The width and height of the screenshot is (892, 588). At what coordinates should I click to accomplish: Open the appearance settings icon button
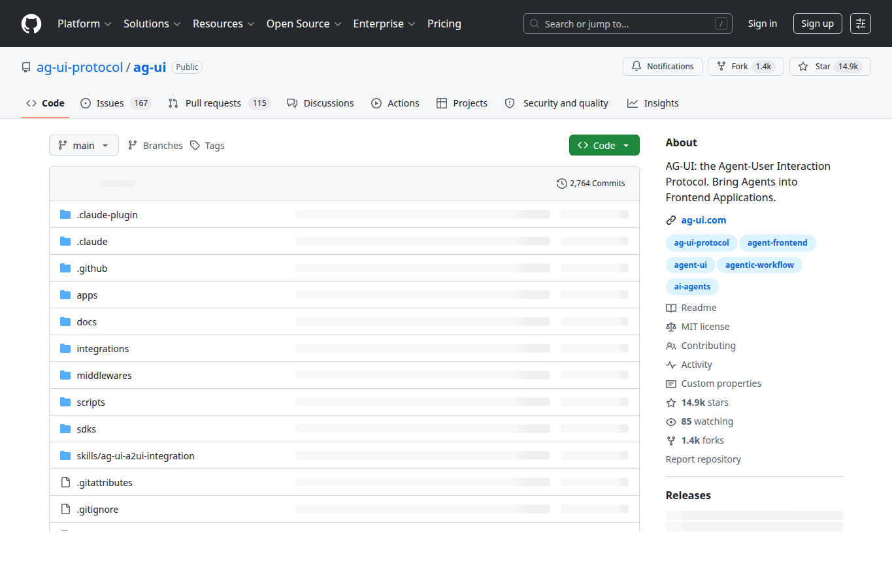pyautogui.click(x=861, y=24)
